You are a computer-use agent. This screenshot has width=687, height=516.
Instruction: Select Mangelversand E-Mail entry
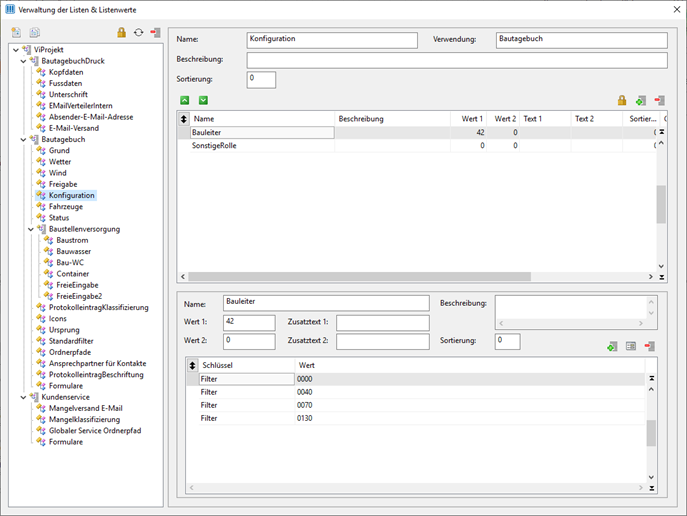tap(85, 408)
